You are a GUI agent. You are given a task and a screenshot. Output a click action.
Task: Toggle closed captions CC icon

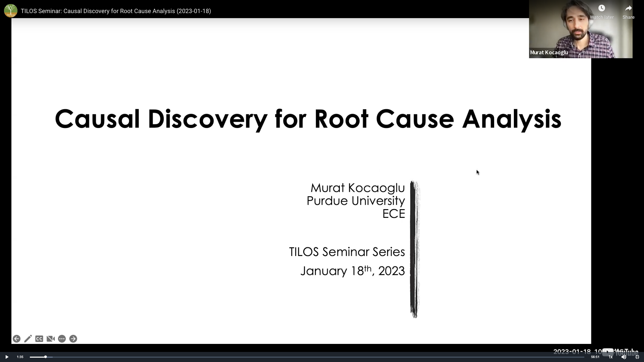(39, 339)
